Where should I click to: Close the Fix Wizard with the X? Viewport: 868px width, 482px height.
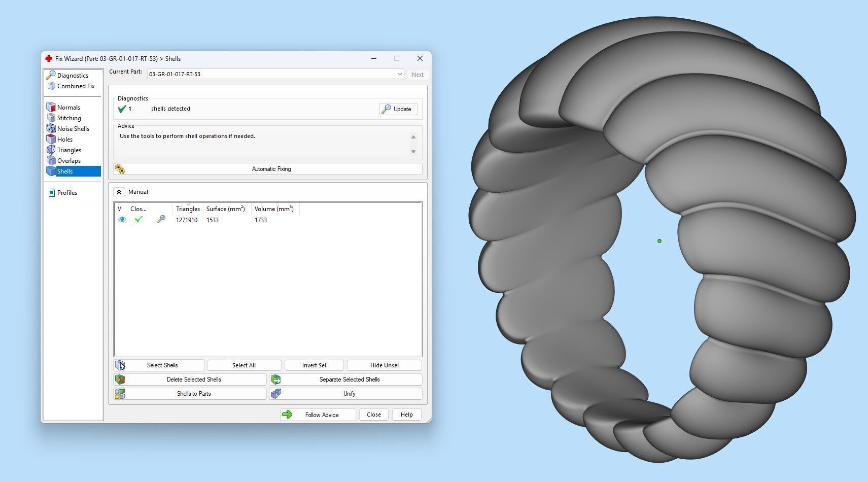[x=420, y=59]
